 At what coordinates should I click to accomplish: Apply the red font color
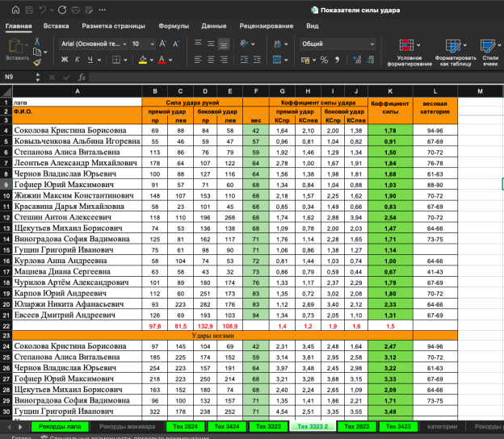click(x=162, y=60)
